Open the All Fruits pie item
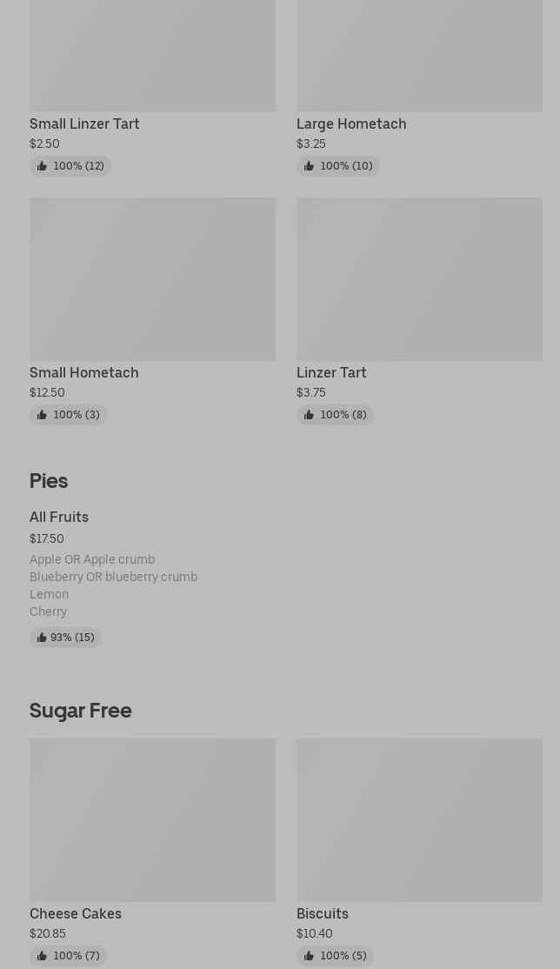 pyautogui.click(x=59, y=518)
